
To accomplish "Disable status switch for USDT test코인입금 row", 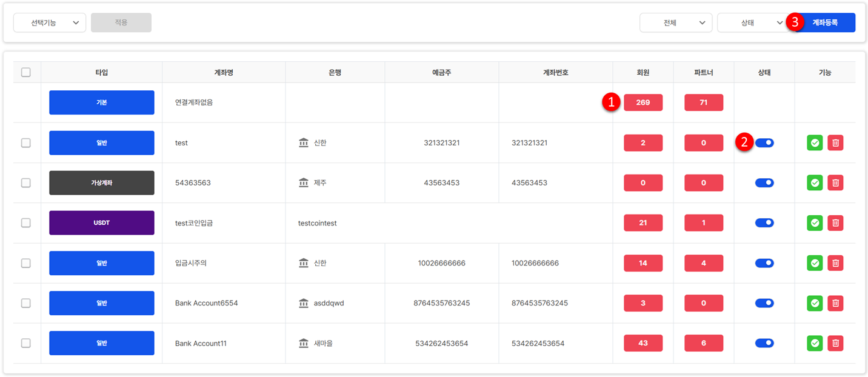I will pos(764,223).
